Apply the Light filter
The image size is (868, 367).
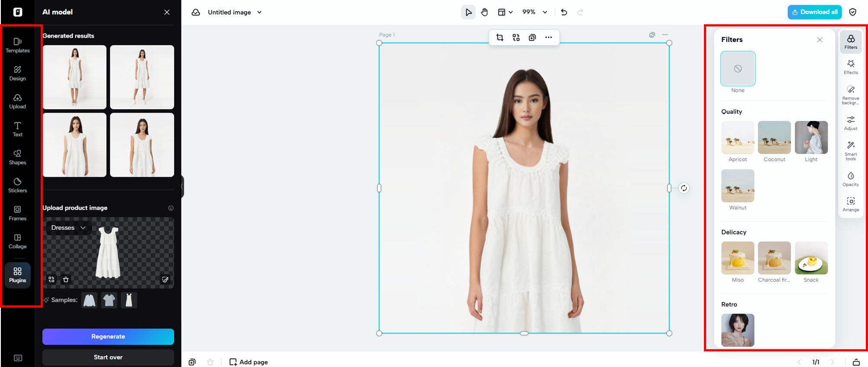[x=811, y=137]
